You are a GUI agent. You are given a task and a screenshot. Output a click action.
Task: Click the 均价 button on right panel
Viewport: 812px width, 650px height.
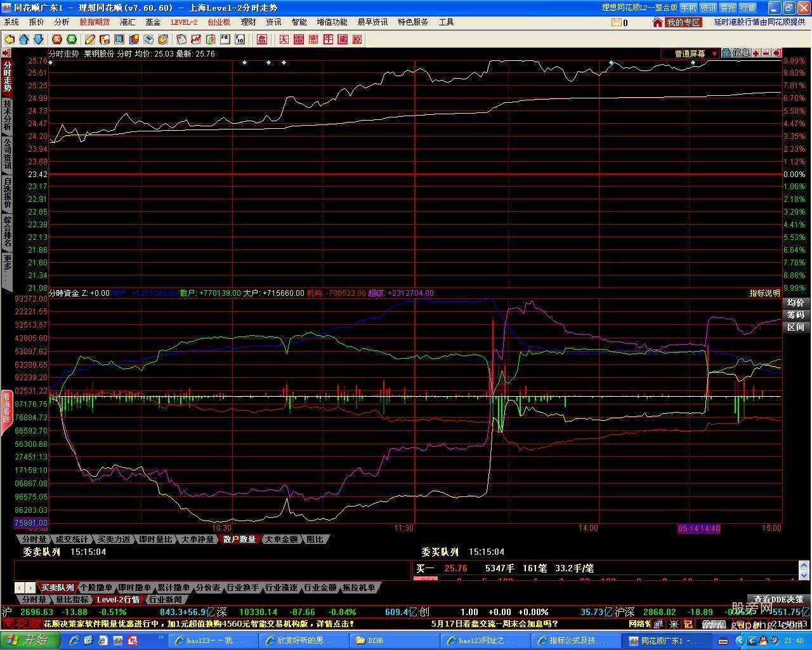(x=796, y=303)
